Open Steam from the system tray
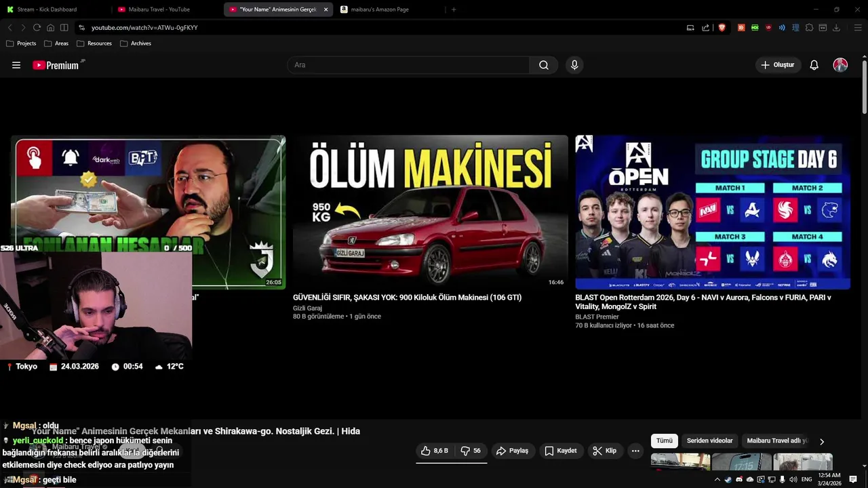Image resolution: width=868 pixels, height=488 pixels. pyautogui.click(x=728, y=479)
